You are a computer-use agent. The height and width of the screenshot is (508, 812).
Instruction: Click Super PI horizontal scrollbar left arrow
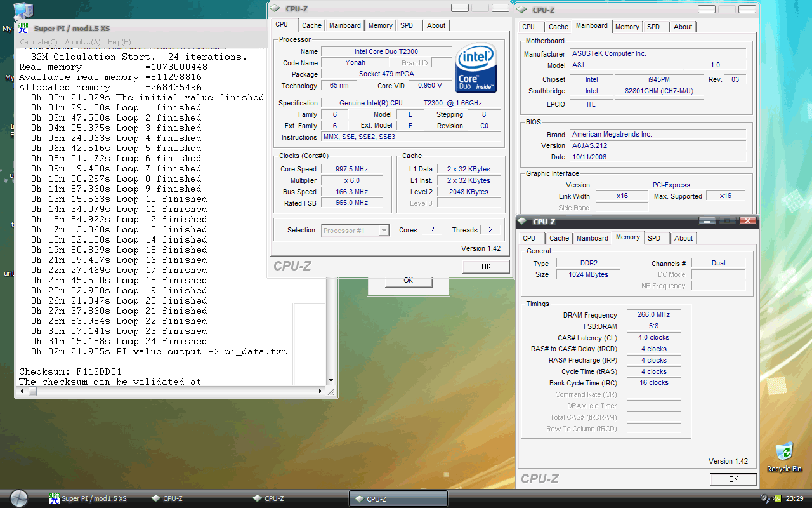pyautogui.click(x=21, y=392)
